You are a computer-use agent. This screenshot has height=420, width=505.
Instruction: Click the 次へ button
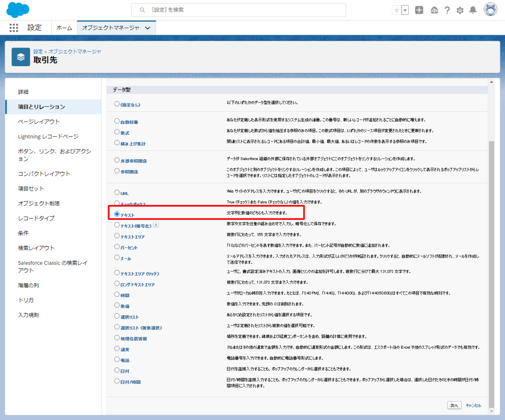click(454, 405)
